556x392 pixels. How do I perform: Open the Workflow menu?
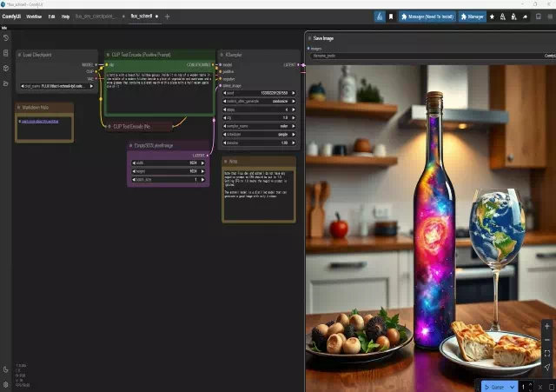pos(34,16)
